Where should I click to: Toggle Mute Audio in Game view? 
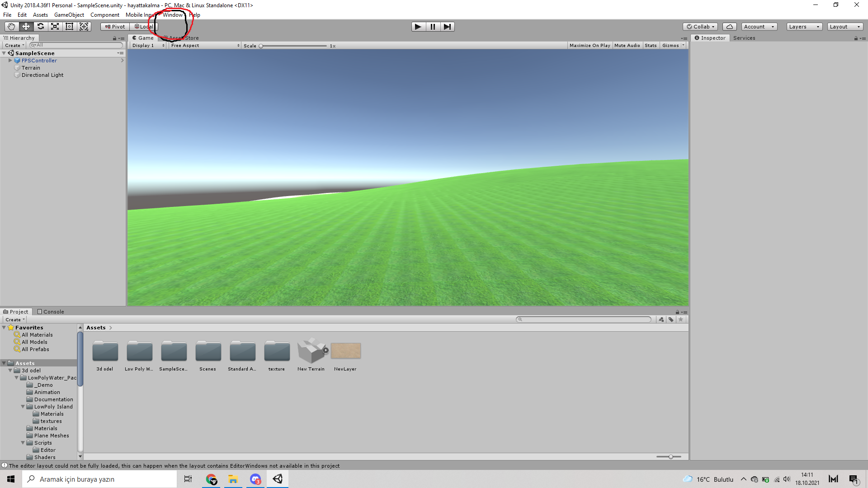tap(627, 46)
